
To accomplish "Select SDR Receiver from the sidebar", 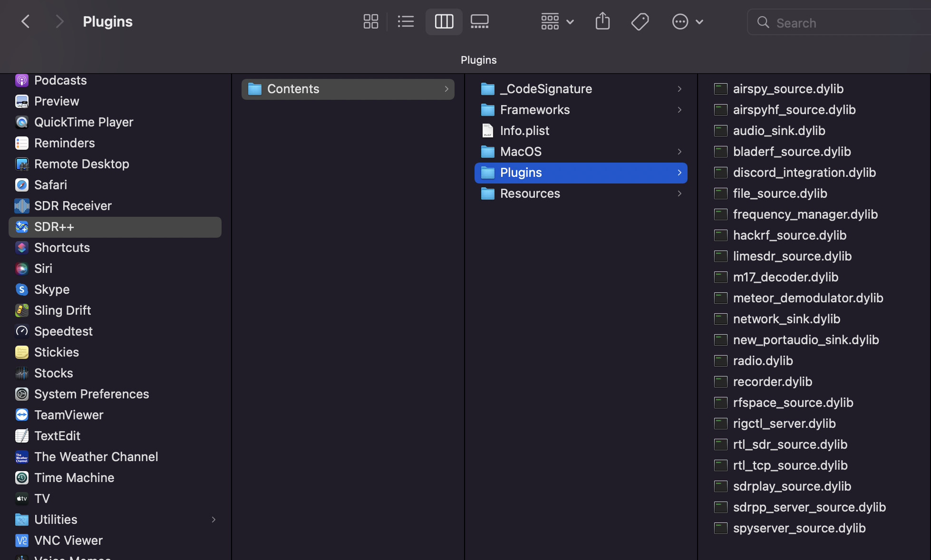I will point(73,206).
